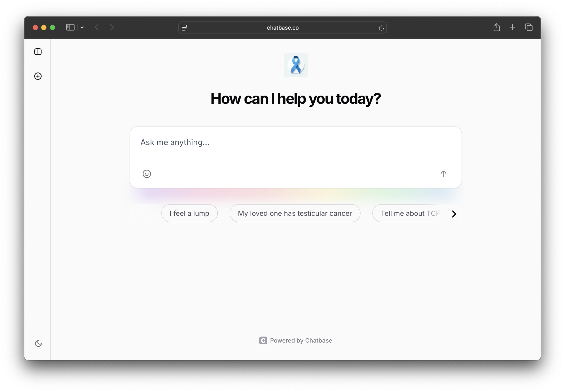Pick the 'Tell me about TCF' suggestion
This screenshot has height=392, width=565.
[x=409, y=213]
